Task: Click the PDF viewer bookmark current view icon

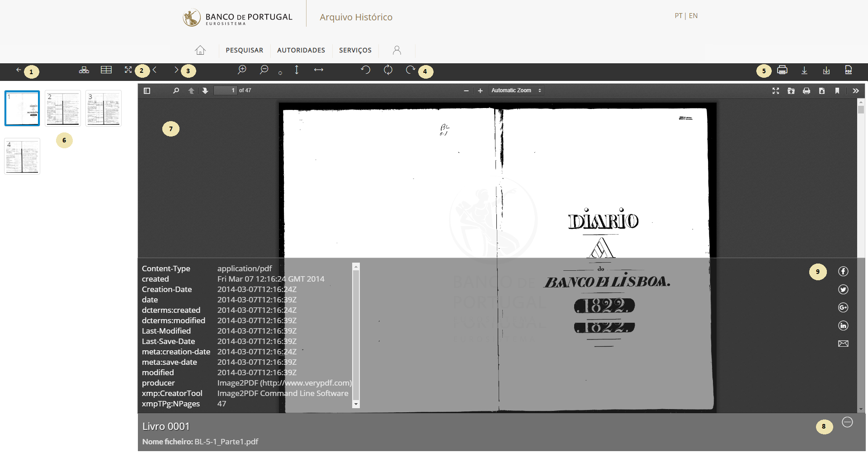Action: pos(837,91)
